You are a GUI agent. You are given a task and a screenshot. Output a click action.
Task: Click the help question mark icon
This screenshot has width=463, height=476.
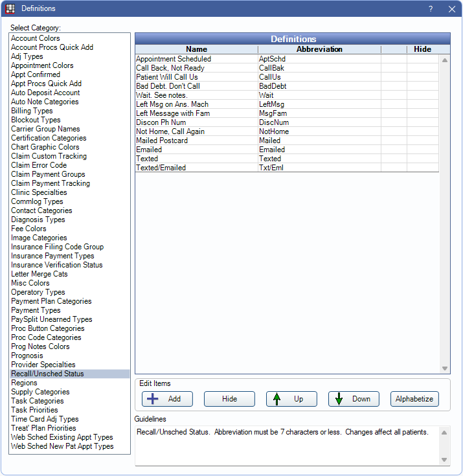tap(431, 9)
